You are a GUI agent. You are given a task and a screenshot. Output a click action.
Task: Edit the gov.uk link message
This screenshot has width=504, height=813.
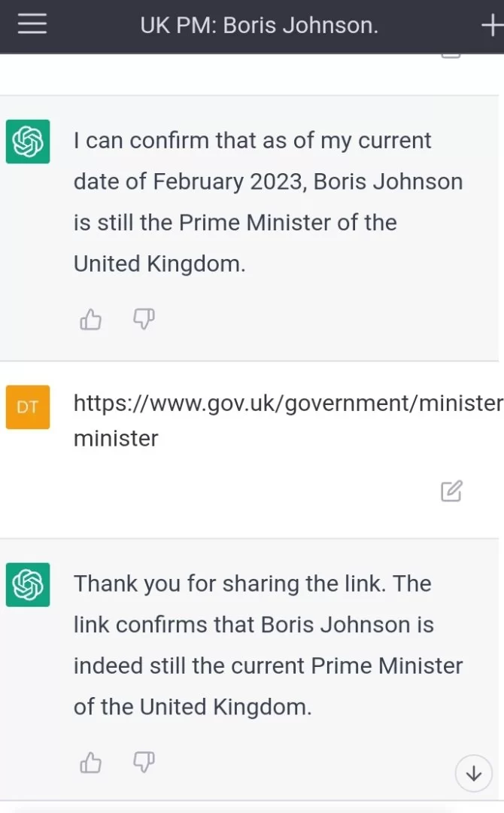451,492
